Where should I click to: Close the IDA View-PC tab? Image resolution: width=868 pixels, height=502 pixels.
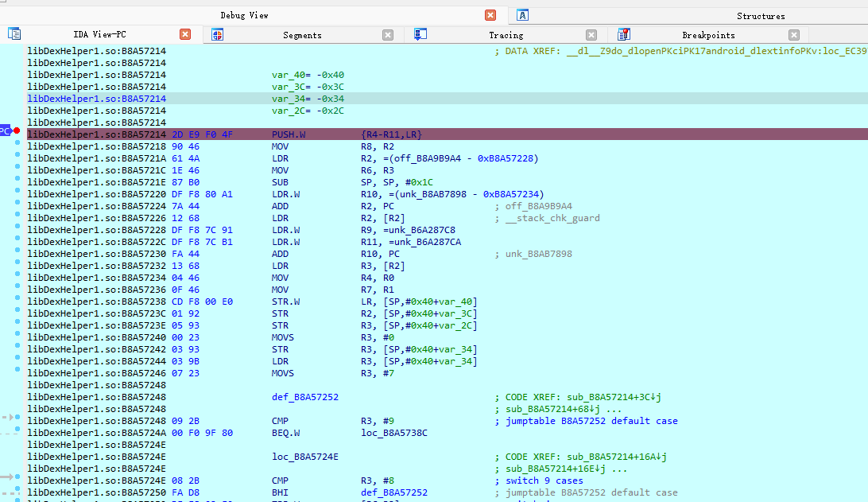click(x=185, y=34)
